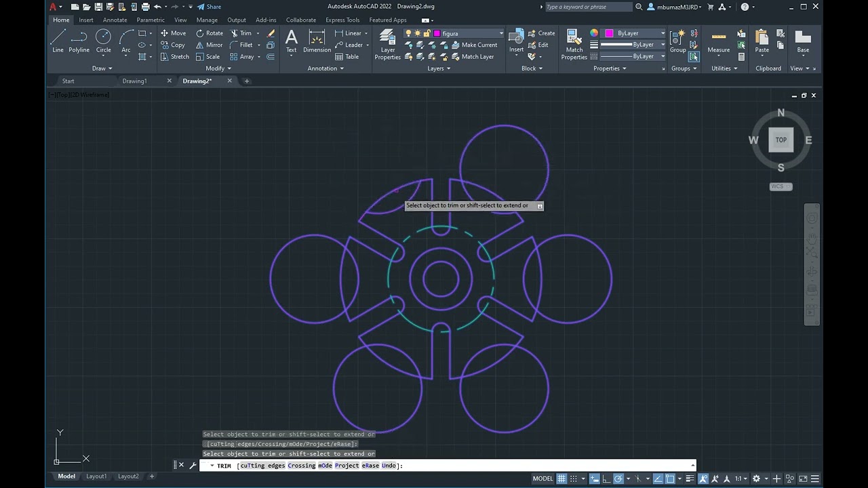Insert a Table annotation
Image resolution: width=868 pixels, height=488 pixels.
tap(347, 57)
